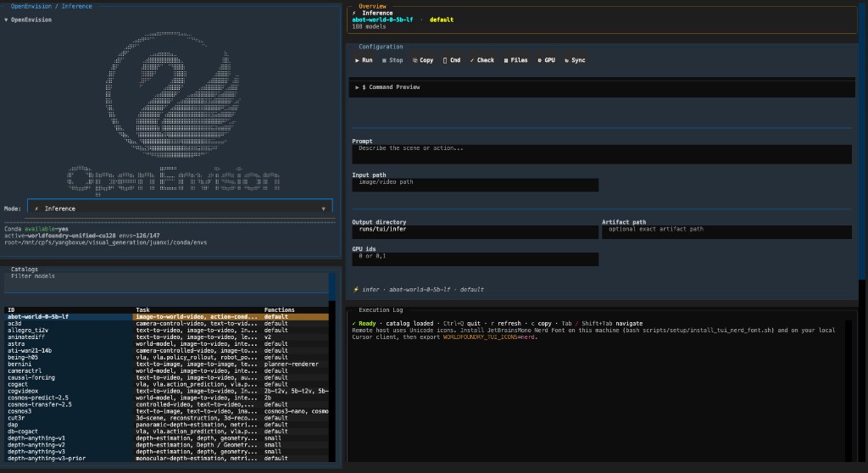Open the Files button

[x=515, y=60]
